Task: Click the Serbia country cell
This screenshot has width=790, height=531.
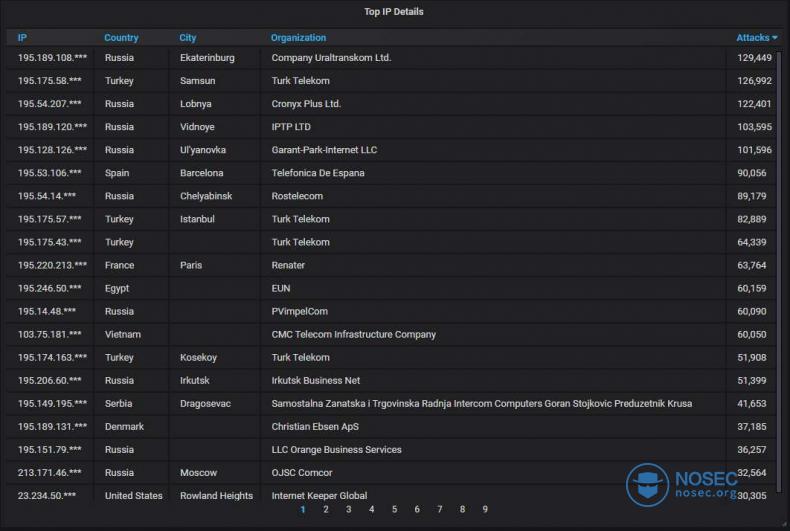Action: click(x=118, y=404)
